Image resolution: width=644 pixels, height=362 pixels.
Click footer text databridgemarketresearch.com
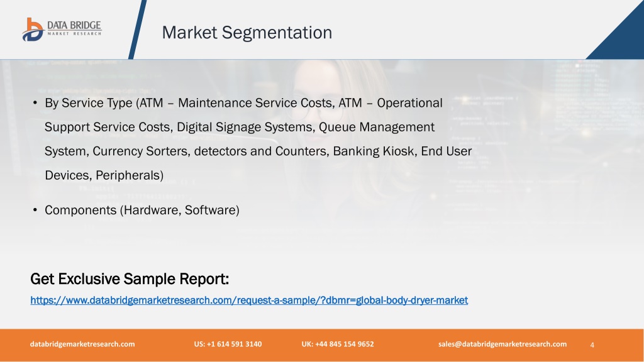click(82, 344)
